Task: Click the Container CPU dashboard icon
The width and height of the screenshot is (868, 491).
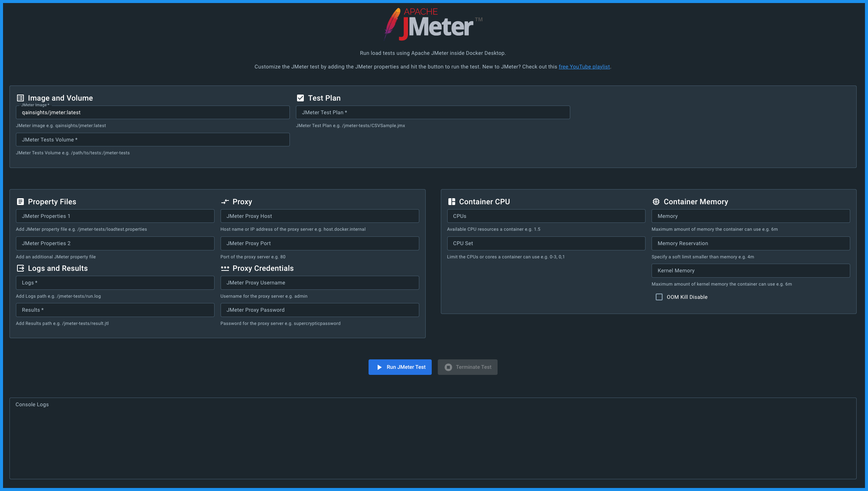Action: pos(452,202)
